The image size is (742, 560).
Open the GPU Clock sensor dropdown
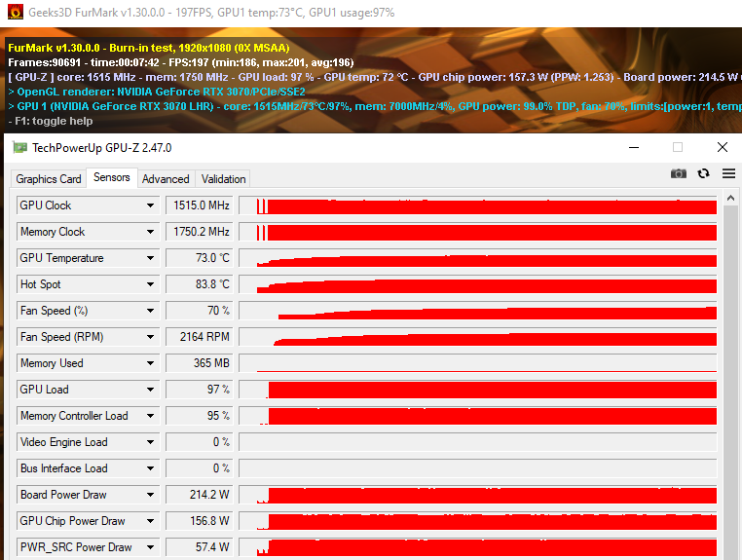click(150, 205)
